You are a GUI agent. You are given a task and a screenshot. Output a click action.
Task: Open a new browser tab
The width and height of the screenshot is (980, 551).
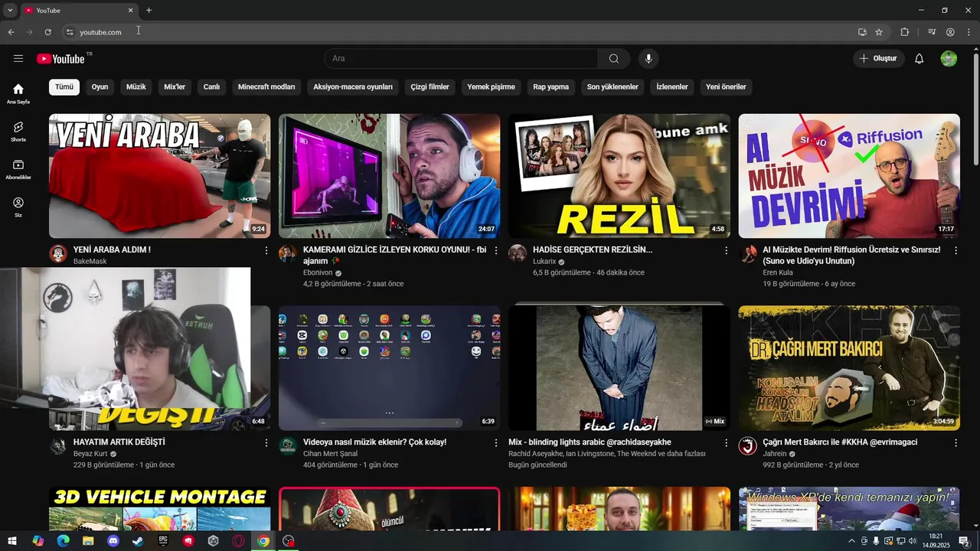pos(149,10)
